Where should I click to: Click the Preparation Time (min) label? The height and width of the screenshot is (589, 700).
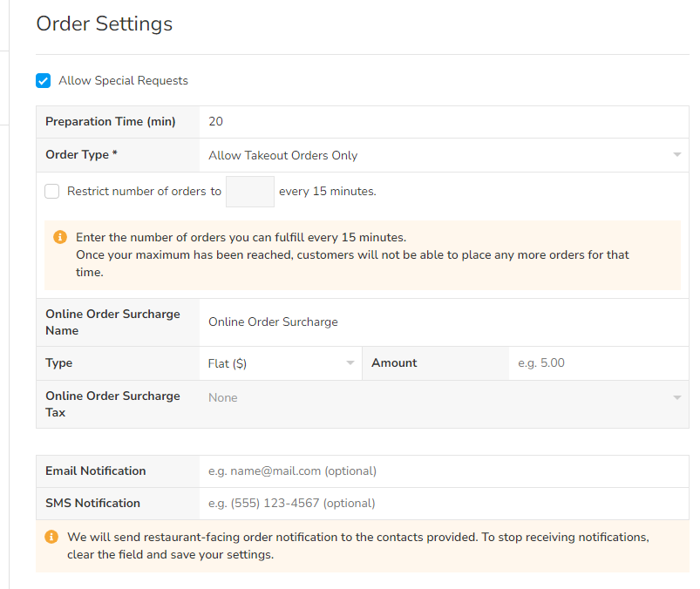[110, 122]
